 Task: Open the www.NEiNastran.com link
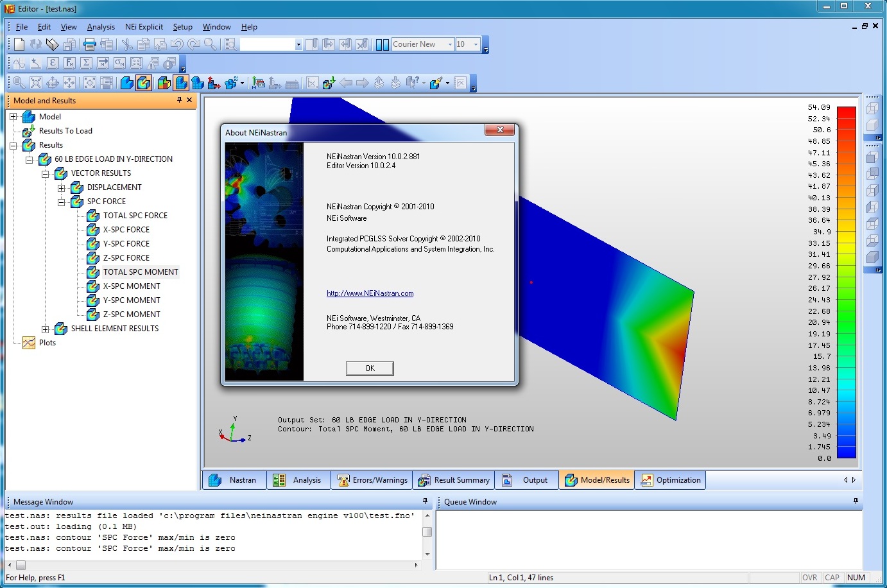tap(370, 293)
